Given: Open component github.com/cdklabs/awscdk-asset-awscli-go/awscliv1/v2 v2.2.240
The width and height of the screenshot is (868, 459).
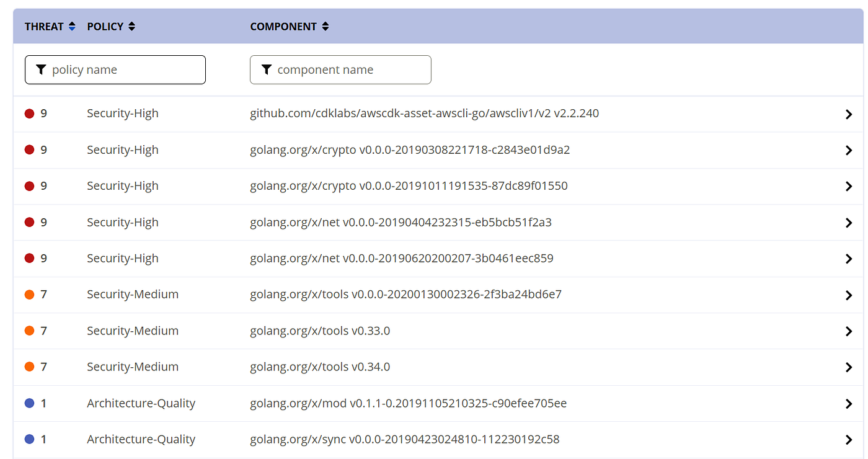Looking at the screenshot, I should tap(424, 114).
